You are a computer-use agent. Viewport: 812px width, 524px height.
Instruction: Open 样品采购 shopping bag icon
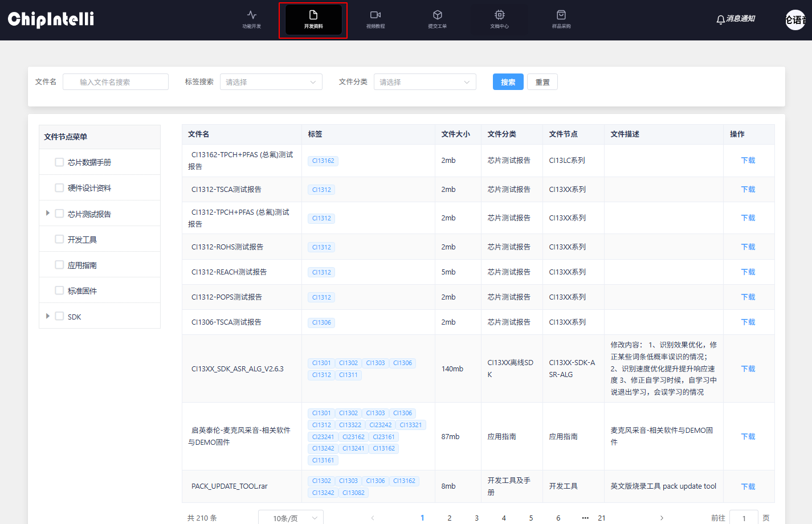(561, 15)
